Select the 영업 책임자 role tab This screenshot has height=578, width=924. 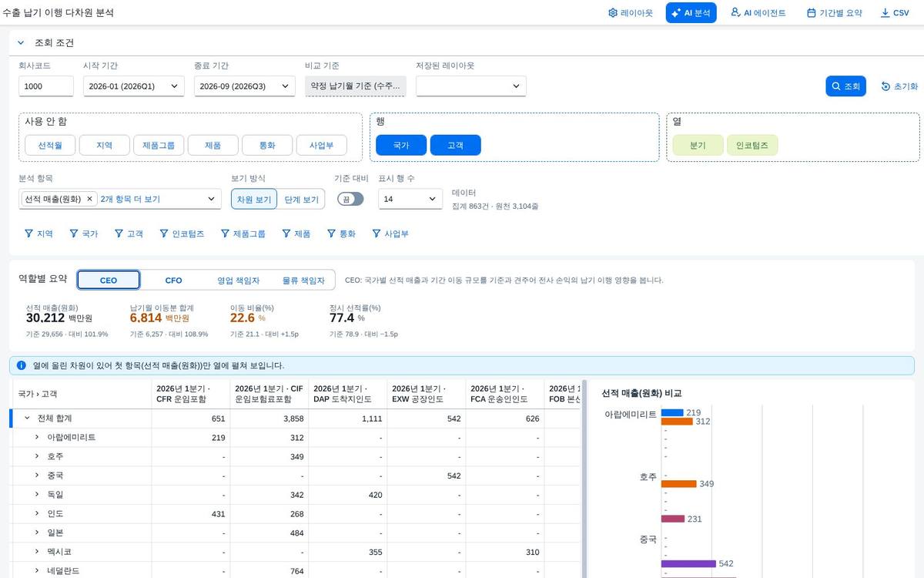pyautogui.click(x=238, y=280)
